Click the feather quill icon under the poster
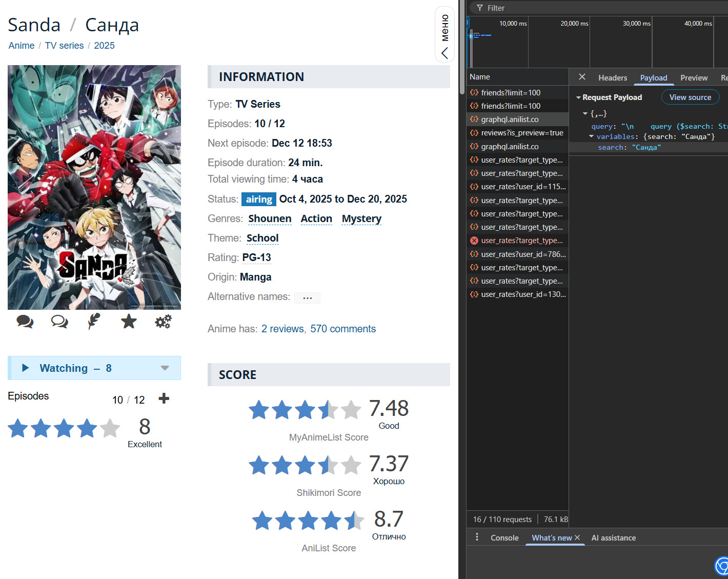 point(94,322)
